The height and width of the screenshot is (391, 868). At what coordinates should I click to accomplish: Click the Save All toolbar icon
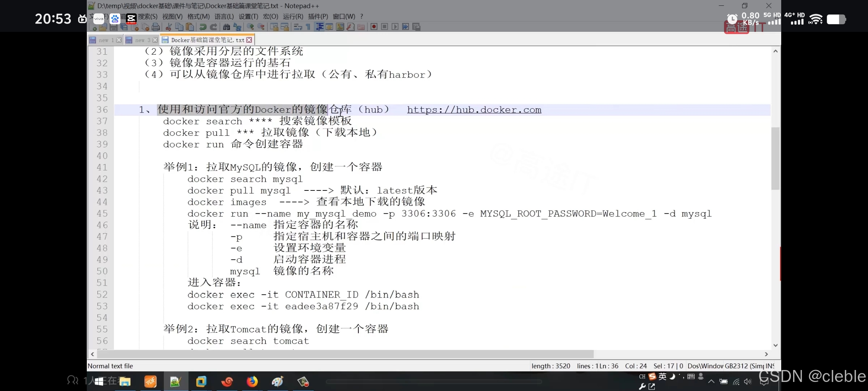124,27
